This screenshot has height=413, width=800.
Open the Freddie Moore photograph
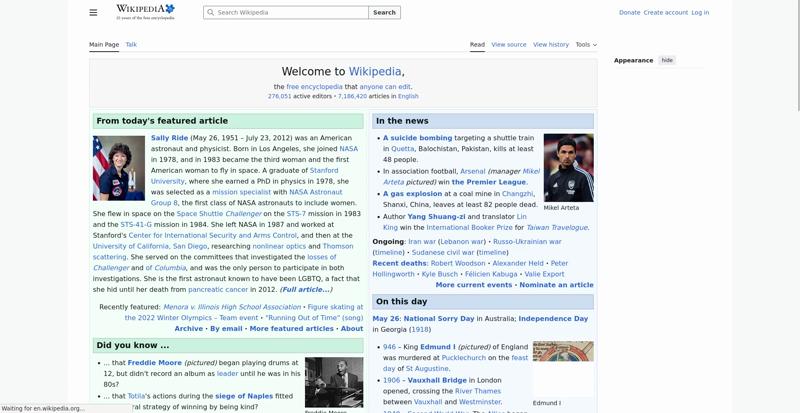(334, 382)
